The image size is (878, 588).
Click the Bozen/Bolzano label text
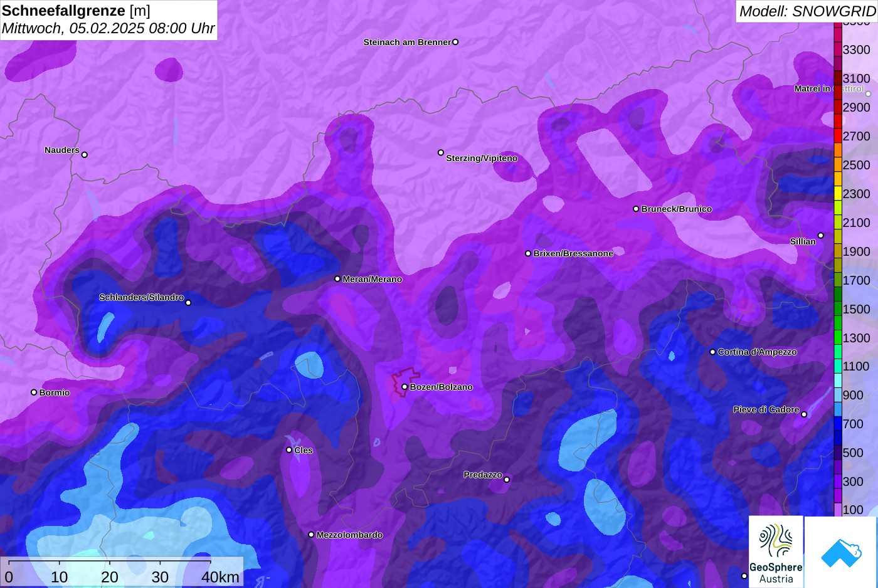pos(442,387)
